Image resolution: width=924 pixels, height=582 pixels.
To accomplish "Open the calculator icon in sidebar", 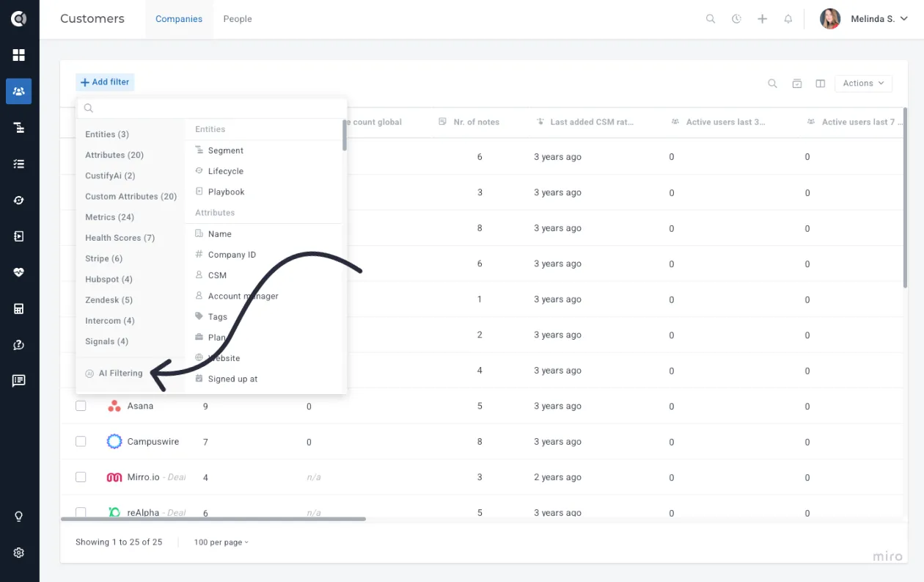I will (19, 309).
